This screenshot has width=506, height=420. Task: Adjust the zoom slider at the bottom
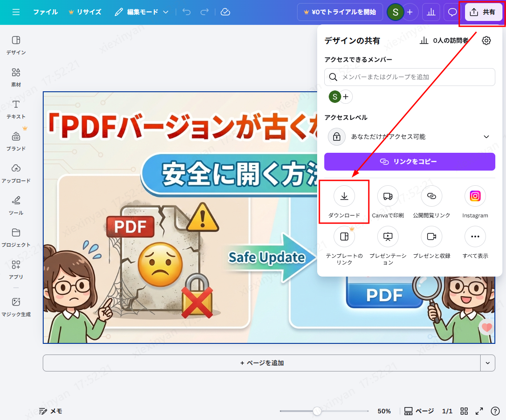pyautogui.click(x=316, y=411)
